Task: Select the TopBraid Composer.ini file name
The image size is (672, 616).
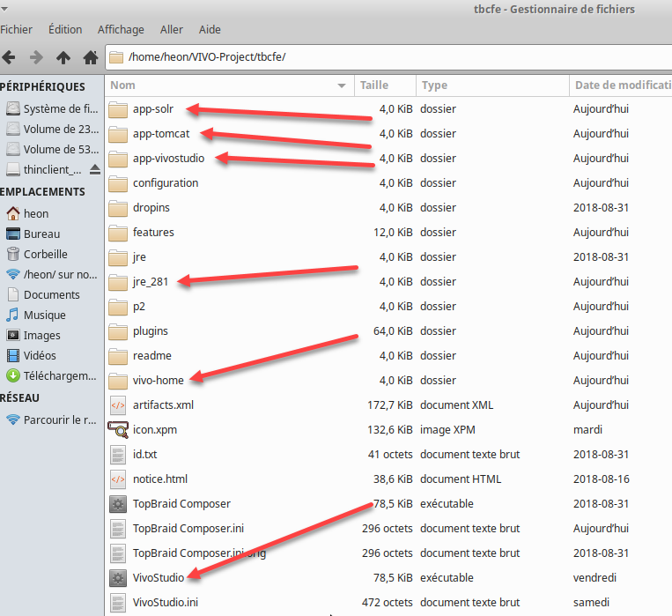Action: [x=188, y=529]
